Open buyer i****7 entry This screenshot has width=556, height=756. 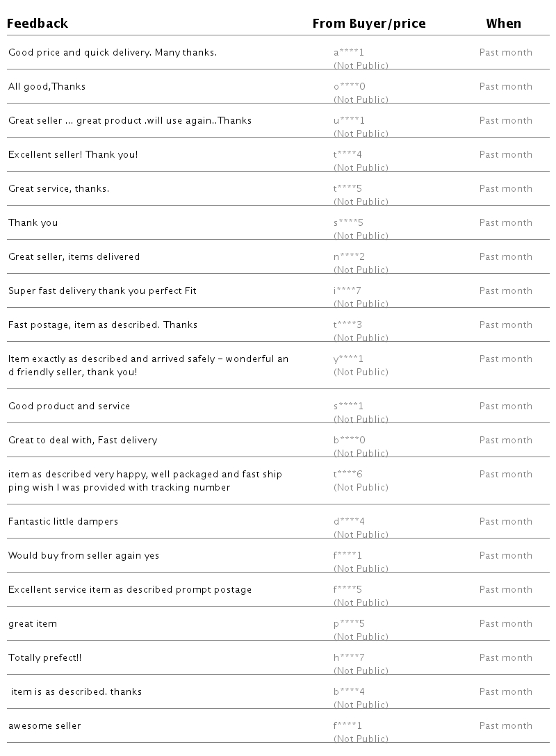349,291
